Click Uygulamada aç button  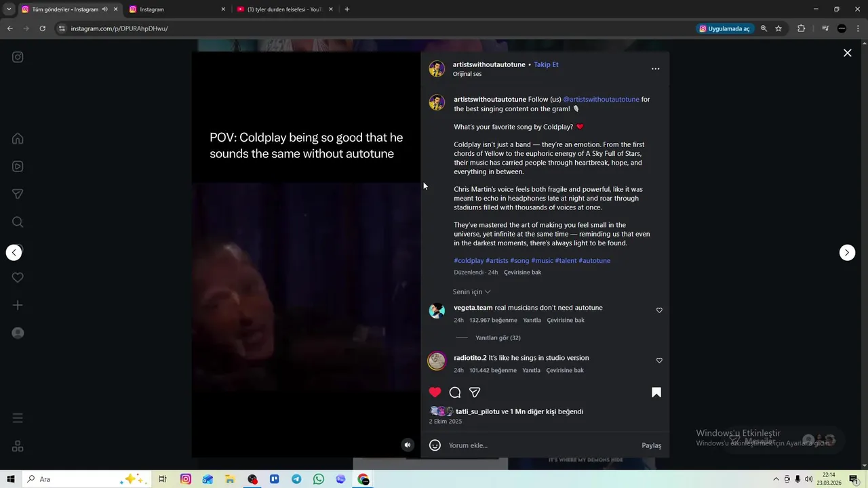[724, 28]
